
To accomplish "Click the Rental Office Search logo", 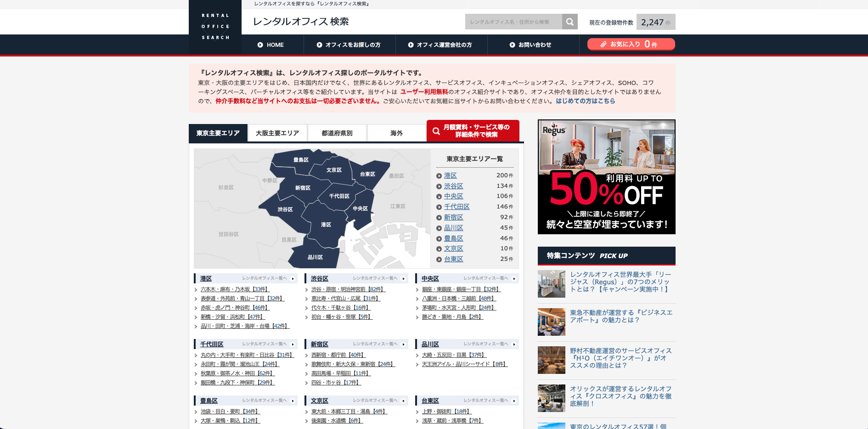I will coord(215,27).
